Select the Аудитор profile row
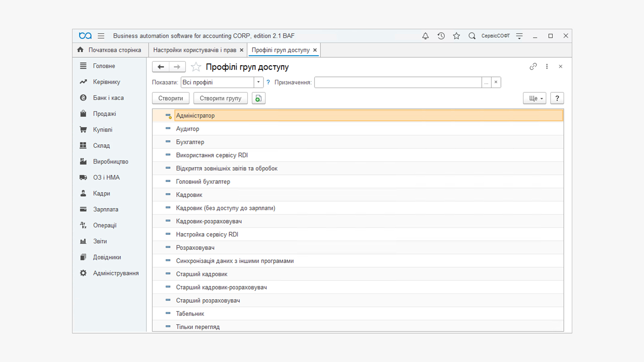This screenshot has height=362, width=644. [x=358, y=129]
